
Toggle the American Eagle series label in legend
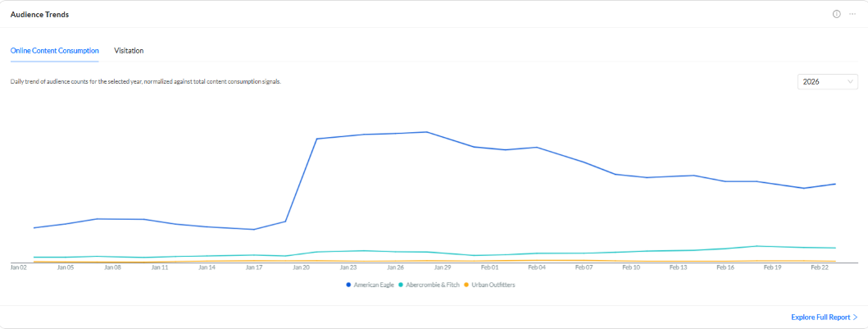[x=374, y=285]
